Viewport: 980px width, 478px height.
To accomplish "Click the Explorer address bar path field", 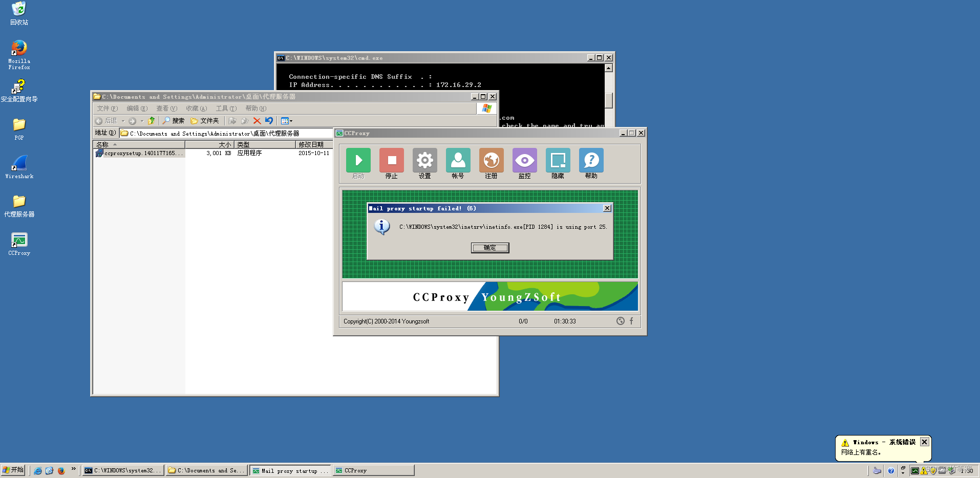I will pyautogui.click(x=226, y=133).
